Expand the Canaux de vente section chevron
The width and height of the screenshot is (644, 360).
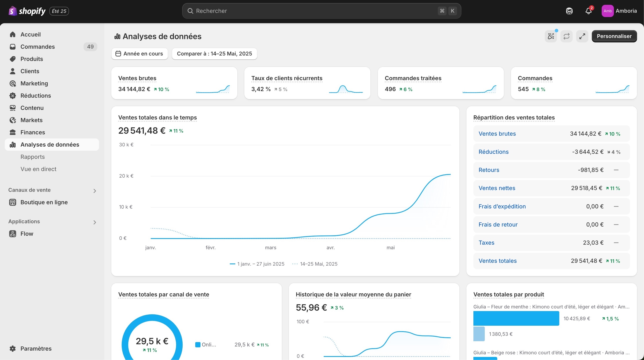tap(95, 191)
